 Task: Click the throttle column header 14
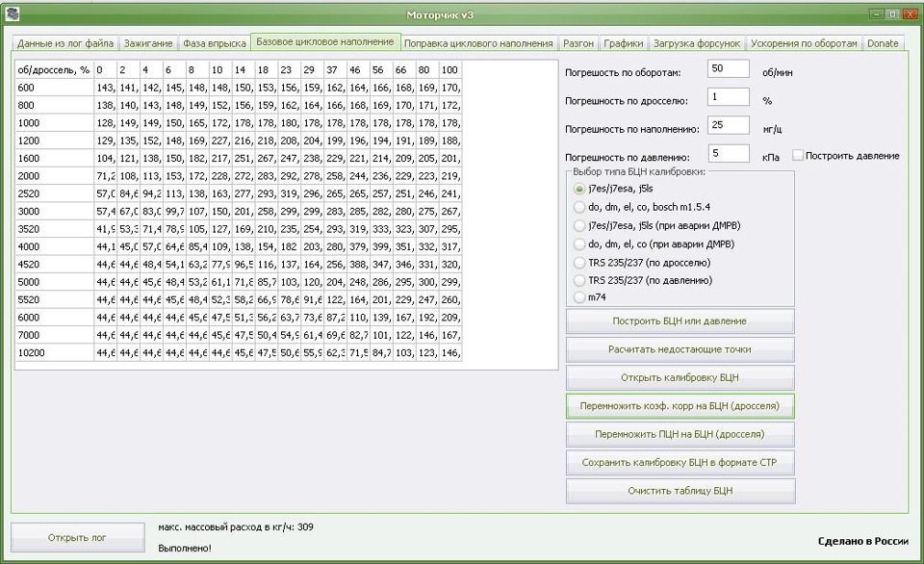click(244, 70)
